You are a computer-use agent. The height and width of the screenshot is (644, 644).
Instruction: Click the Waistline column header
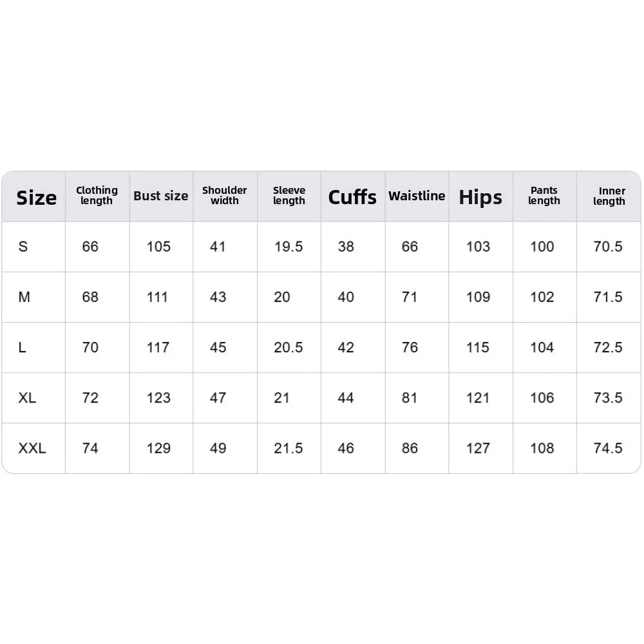417,196
